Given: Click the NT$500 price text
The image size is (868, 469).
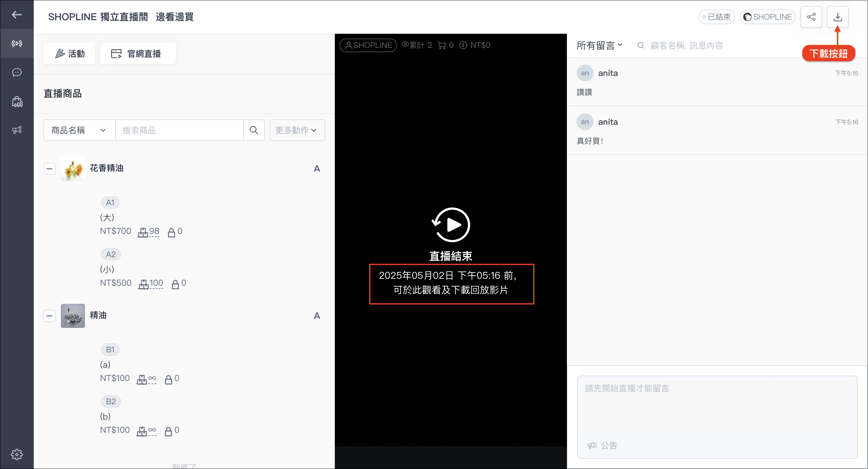Looking at the screenshot, I should click(115, 283).
